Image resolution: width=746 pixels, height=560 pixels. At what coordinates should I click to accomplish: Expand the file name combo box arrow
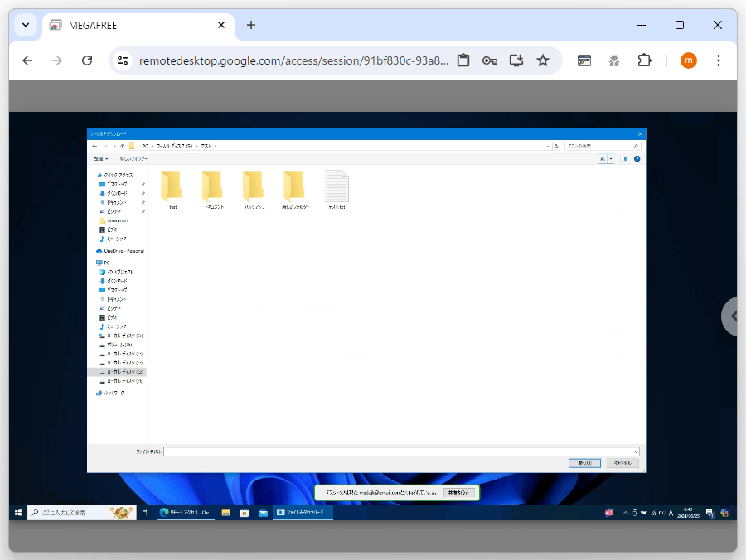pos(636,451)
